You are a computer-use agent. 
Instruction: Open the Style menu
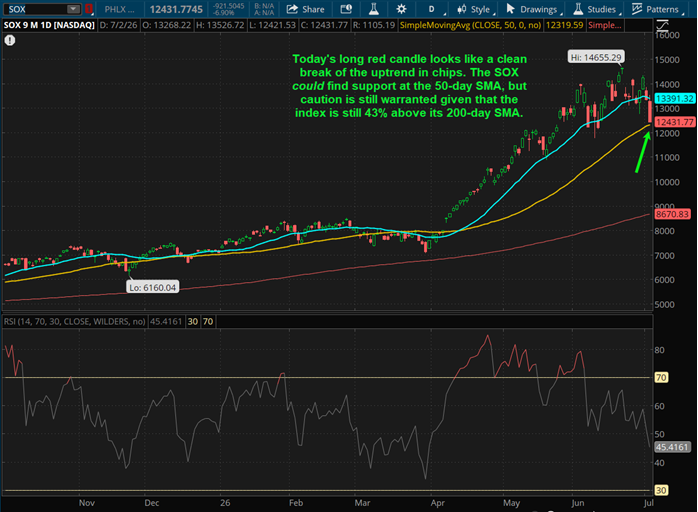[474, 9]
